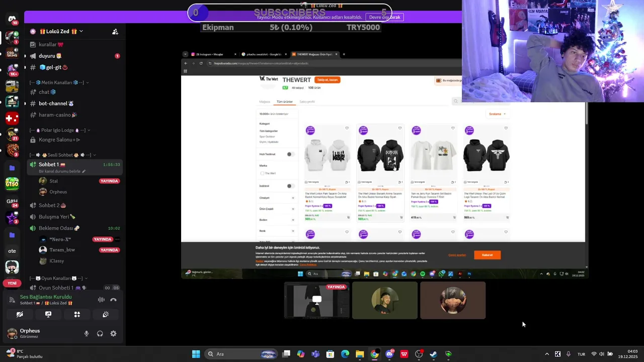The image size is (644, 362).
Task: Open the weather widget showing 8°C
Action: [x=24, y=354]
